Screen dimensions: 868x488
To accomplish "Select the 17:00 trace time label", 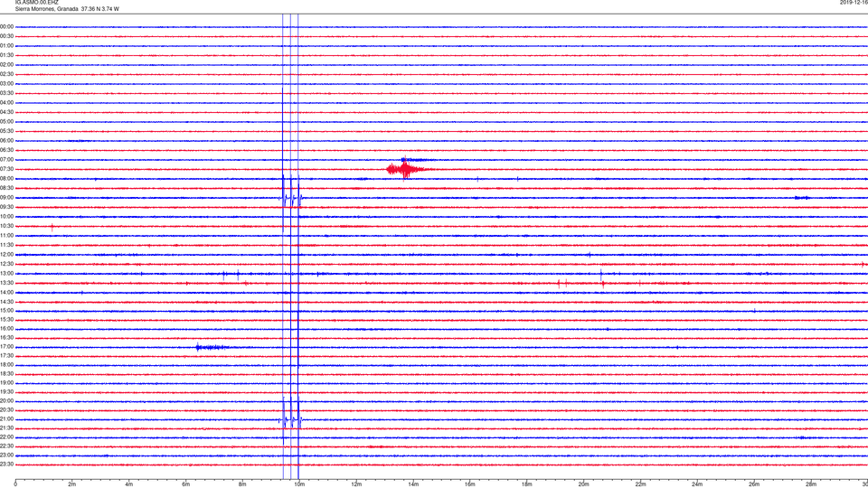I will [6, 347].
